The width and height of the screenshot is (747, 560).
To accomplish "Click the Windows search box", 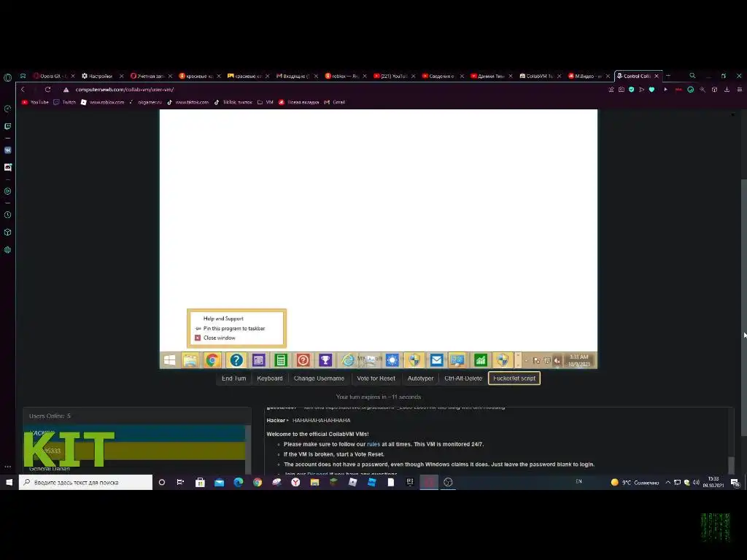I will pos(86,483).
